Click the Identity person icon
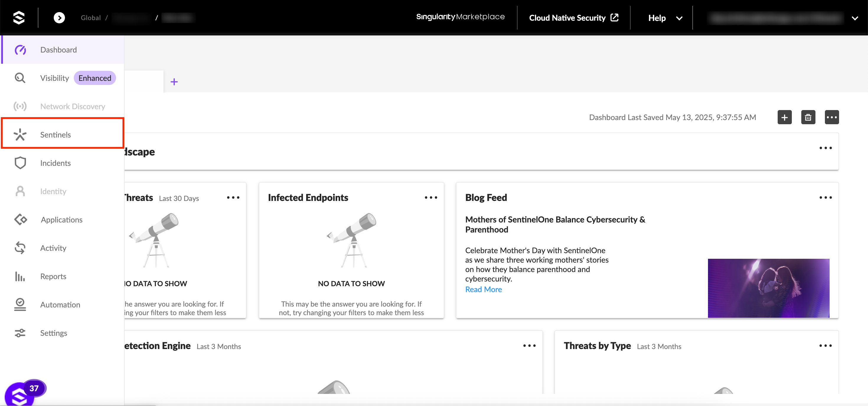 20,191
